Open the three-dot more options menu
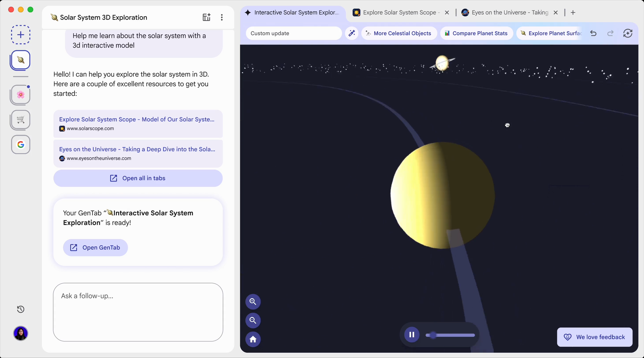Screen dimensions: 644x358 pos(222,17)
